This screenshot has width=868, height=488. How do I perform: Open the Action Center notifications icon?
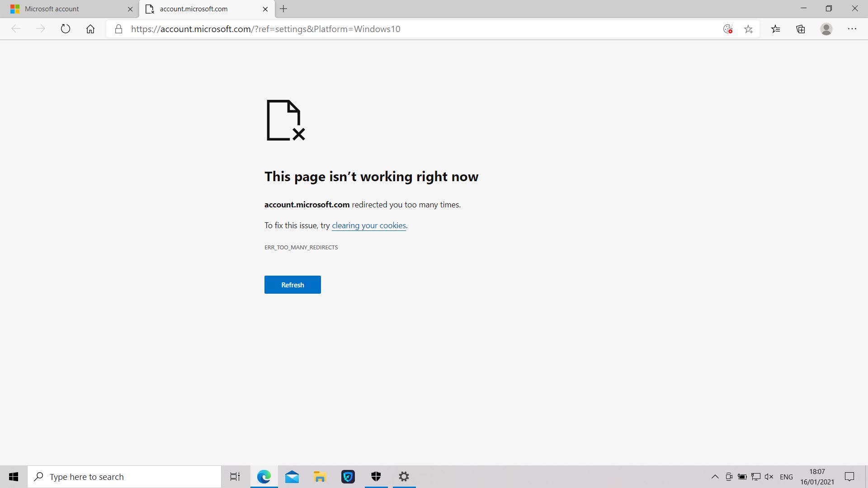point(849,477)
